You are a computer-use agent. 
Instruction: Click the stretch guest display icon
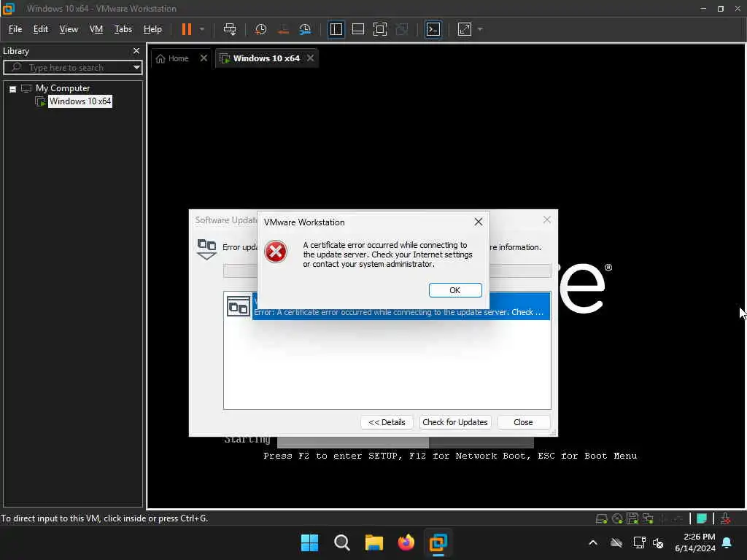[x=465, y=29]
